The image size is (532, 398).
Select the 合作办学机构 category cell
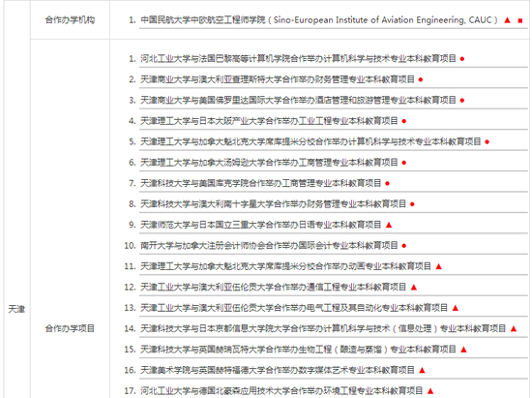70,20
